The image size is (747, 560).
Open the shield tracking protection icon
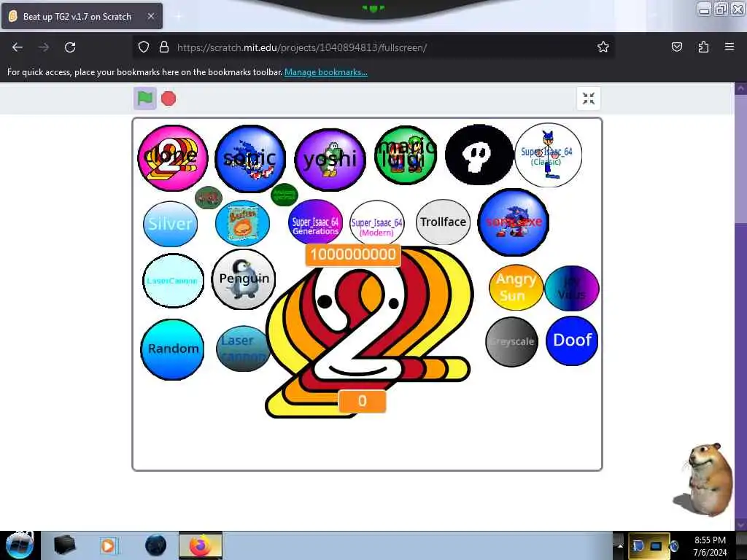point(144,47)
